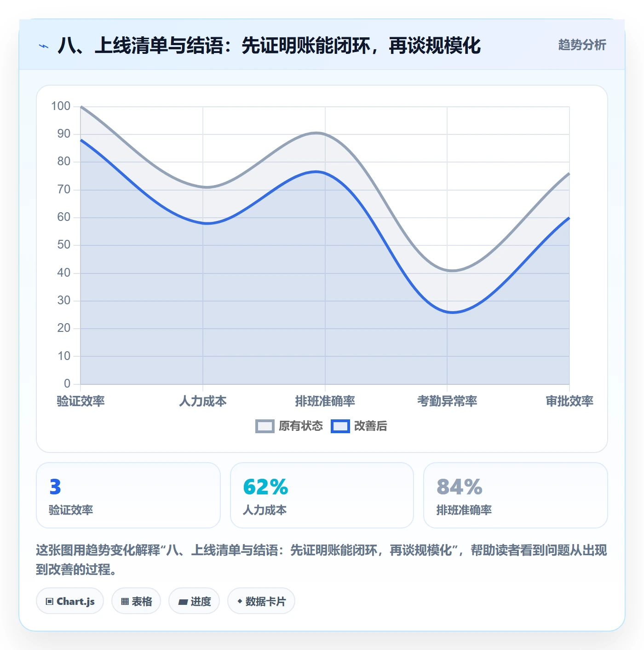Click the 62% value text
The width and height of the screenshot is (644, 650).
click(265, 487)
